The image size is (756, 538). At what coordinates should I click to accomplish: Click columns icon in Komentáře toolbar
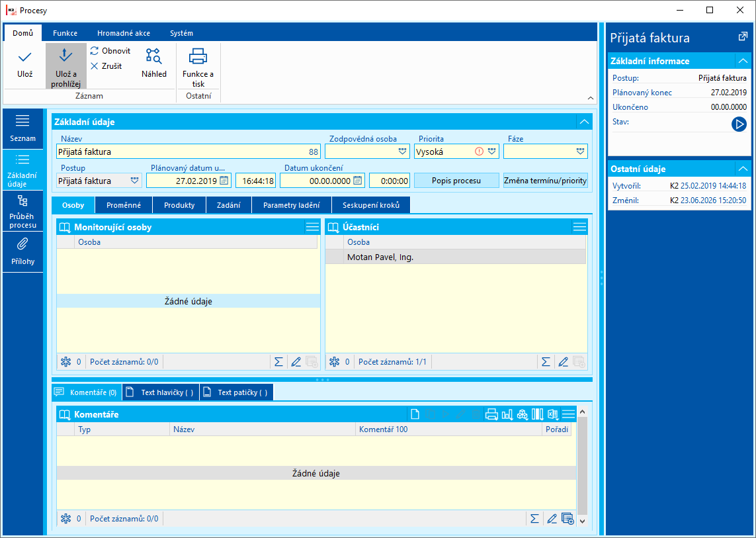coord(537,414)
